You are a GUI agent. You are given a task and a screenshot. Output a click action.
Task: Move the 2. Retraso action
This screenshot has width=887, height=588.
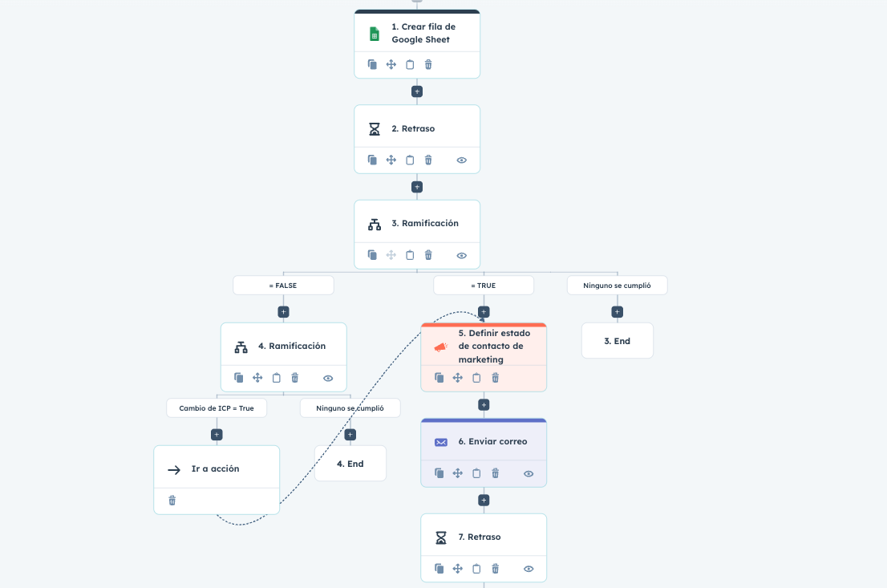(x=391, y=160)
